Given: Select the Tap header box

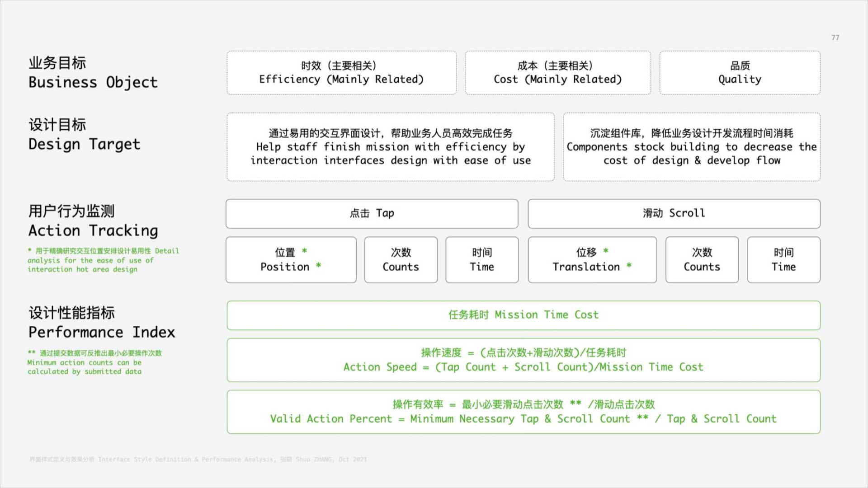Looking at the screenshot, I should tap(372, 213).
